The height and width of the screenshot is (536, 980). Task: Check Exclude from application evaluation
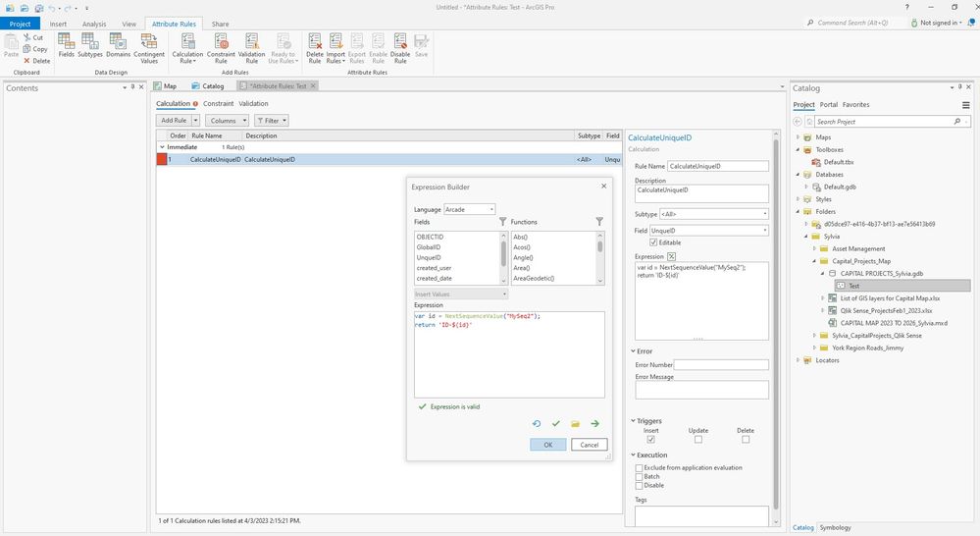tap(639, 468)
